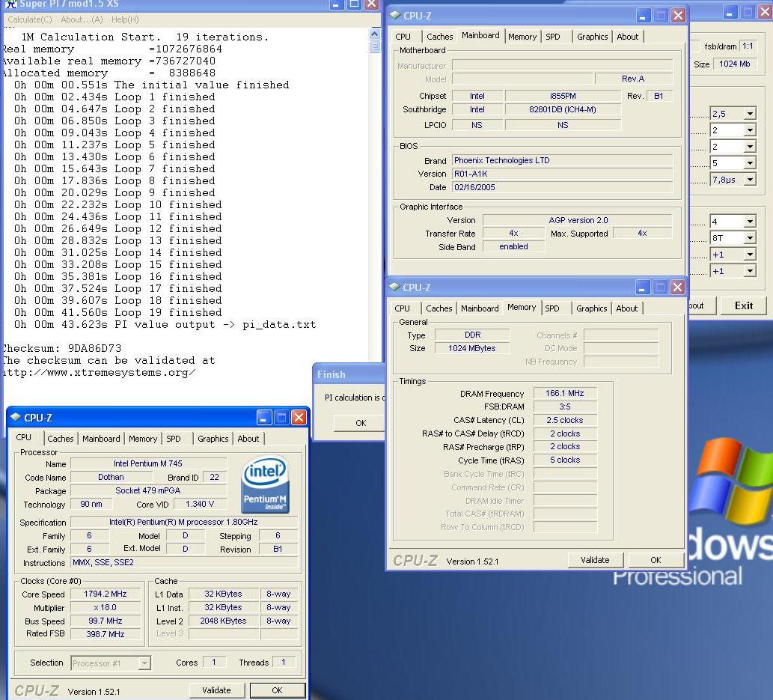773x700 pixels.
Task: Click the Southbridge model 82801DB (ICH4-M)
Action: click(x=563, y=109)
